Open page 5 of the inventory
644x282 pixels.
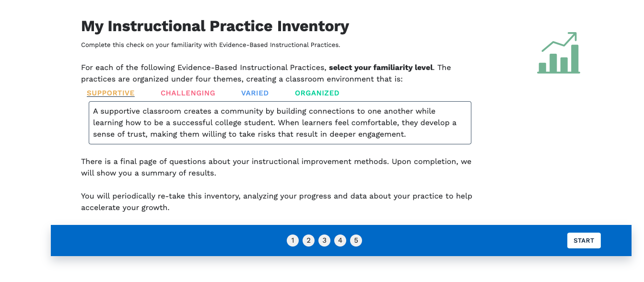pos(356,241)
